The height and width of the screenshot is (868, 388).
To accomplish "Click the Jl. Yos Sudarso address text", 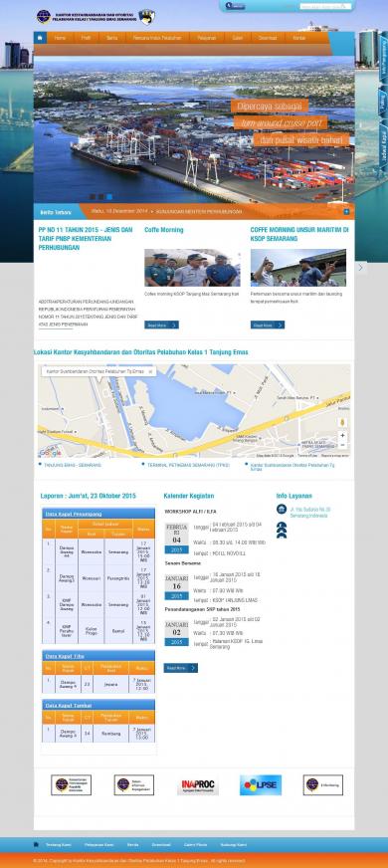I will [310, 512].
